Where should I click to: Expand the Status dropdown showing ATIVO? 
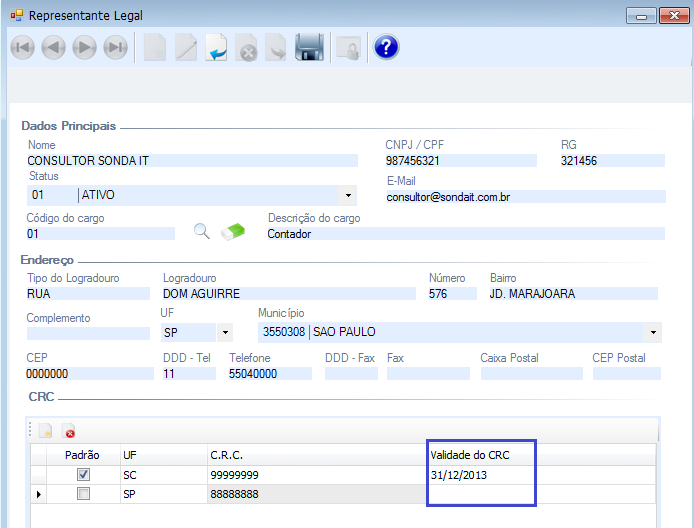click(x=349, y=196)
